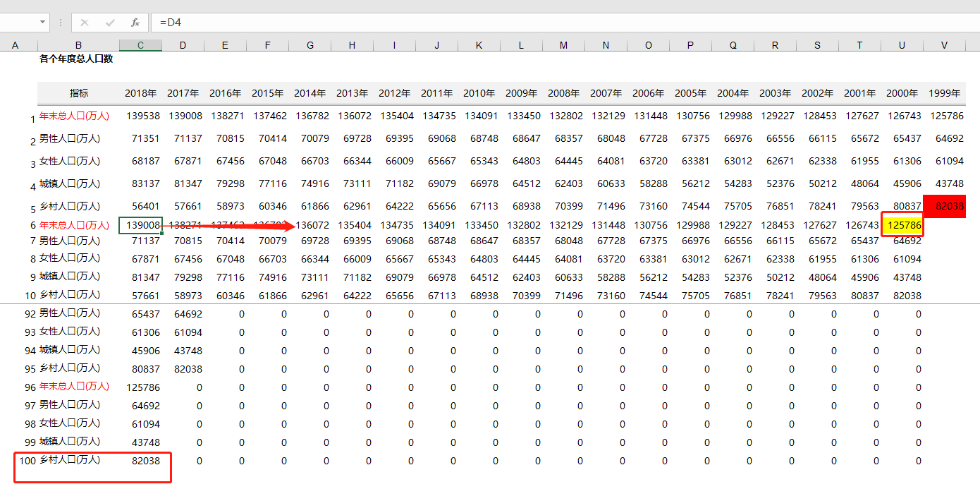The height and width of the screenshot is (489, 980).
Task: Click active cell 139008 with green border
Action: (141, 226)
